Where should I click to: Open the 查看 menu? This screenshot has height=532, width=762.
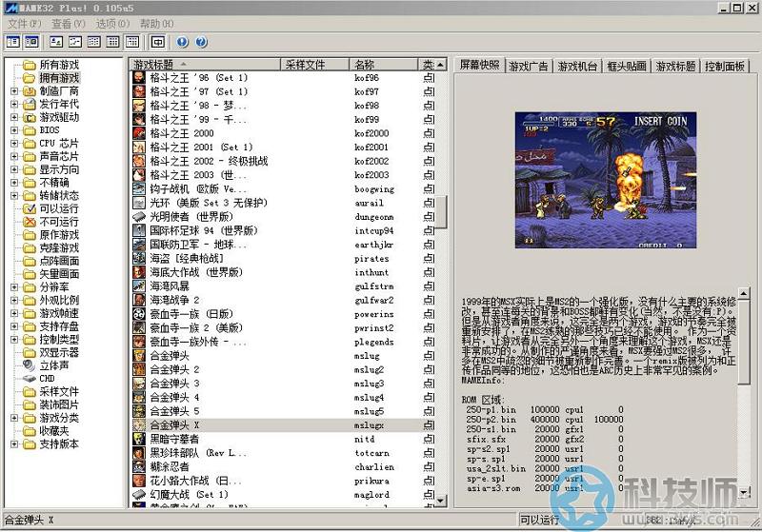click(69, 24)
